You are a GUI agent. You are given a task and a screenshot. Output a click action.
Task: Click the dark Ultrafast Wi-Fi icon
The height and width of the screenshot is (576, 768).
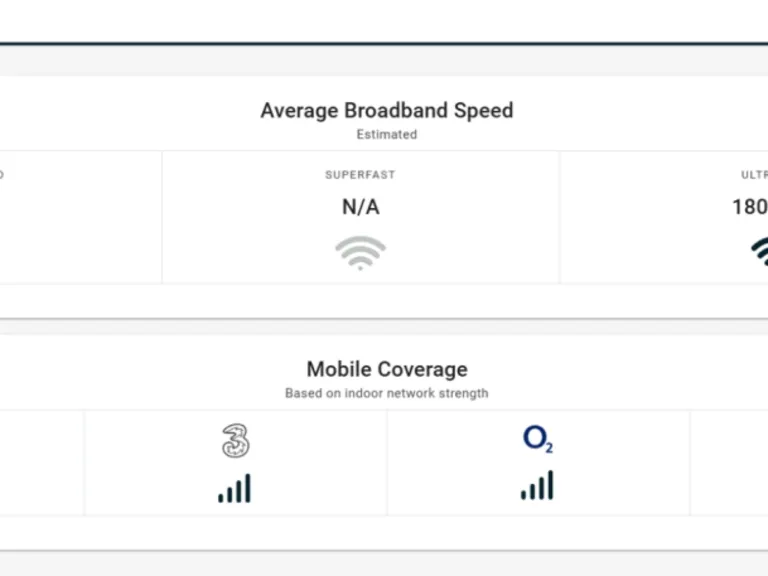[760, 251]
